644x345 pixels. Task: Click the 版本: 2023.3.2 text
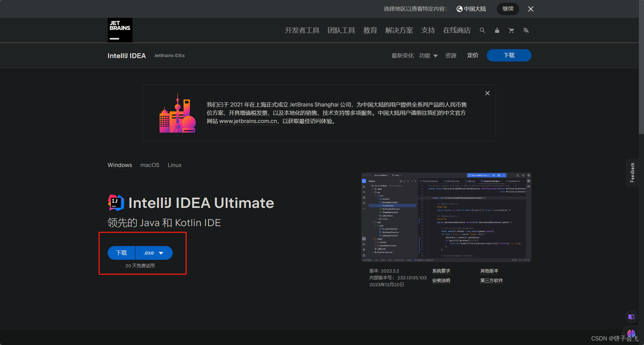[384, 271]
